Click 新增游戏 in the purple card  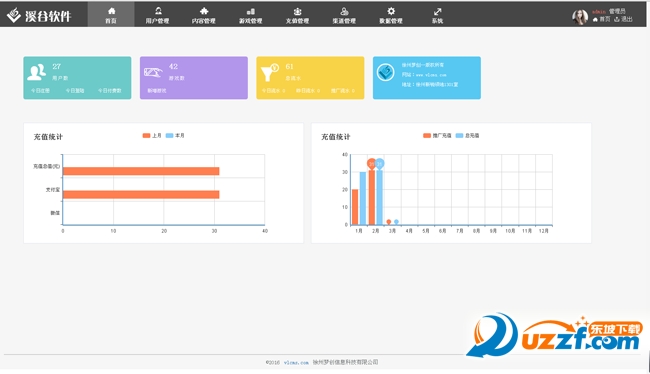pyautogui.click(x=157, y=90)
